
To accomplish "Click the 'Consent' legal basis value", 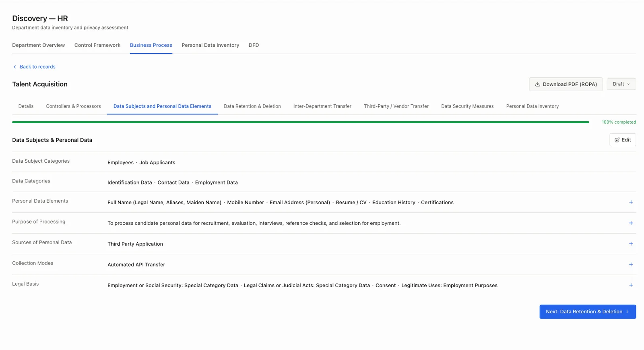I will pos(386,285).
